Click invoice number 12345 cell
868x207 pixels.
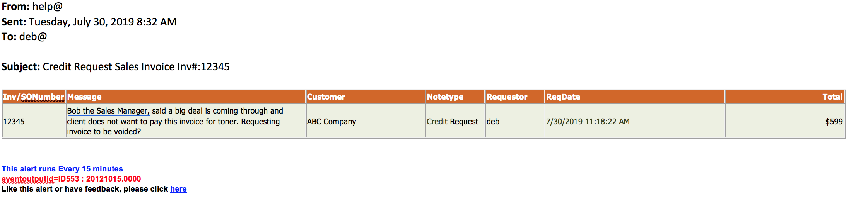coord(34,121)
